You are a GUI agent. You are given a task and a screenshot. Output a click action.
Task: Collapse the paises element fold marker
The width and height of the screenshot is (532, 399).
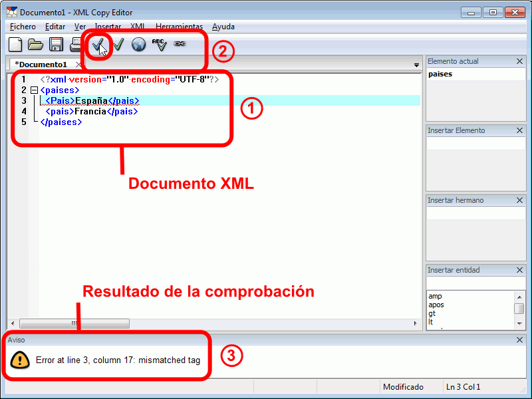[34, 90]
